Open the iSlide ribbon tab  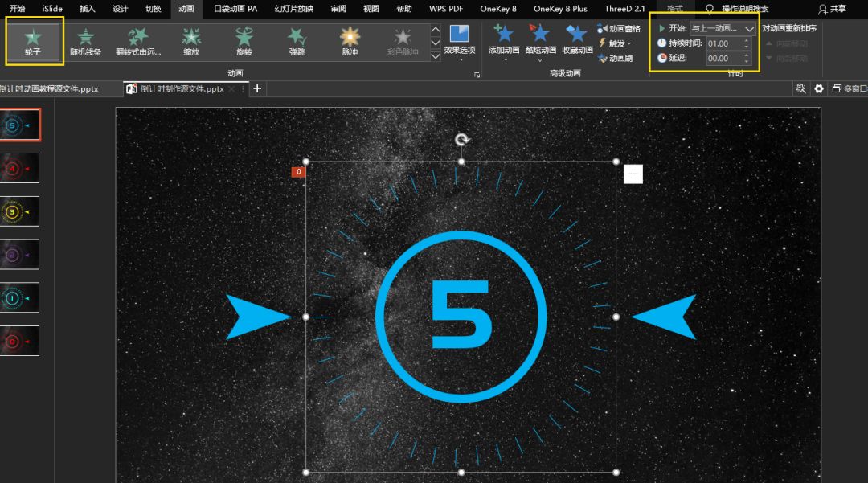pyautogui.click(x=52, y=8)
